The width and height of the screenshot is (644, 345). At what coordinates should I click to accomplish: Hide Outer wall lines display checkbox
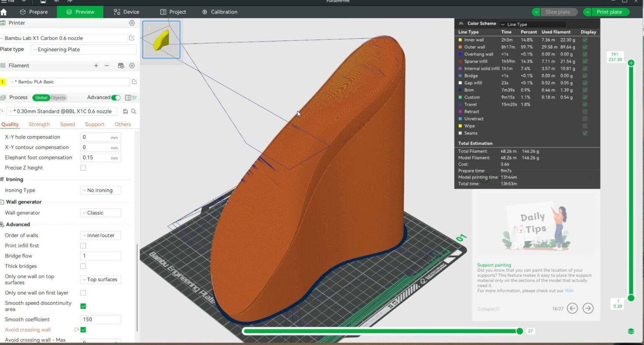tap(585, 47)
